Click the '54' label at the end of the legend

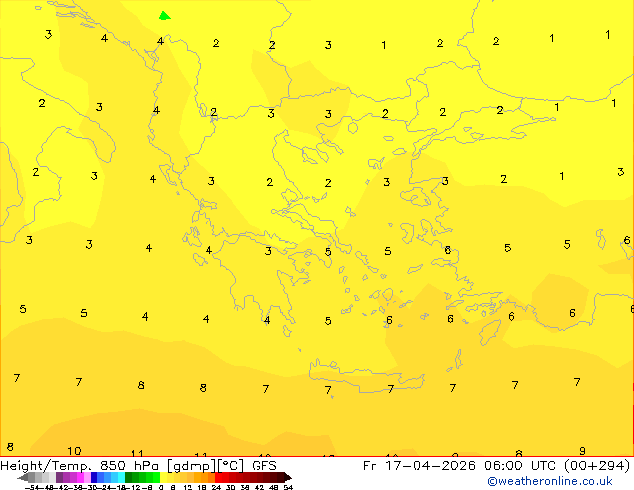288,487
